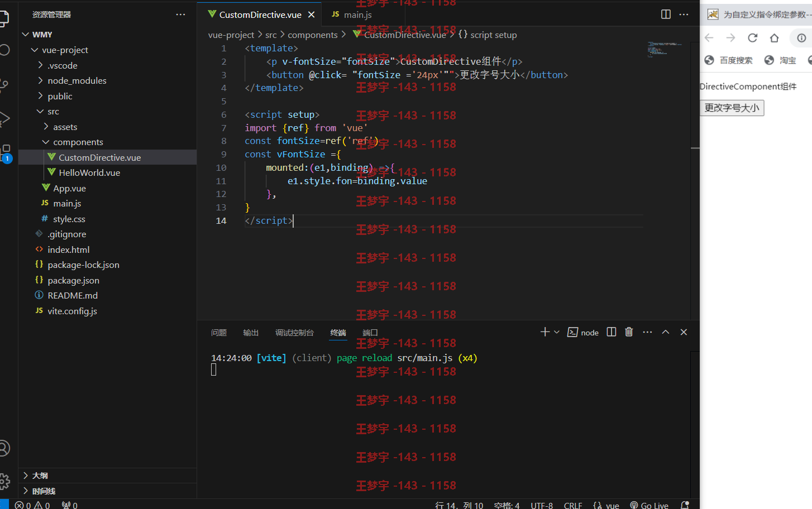
Task: Open vite.config.js in the explorer
Action: coord(108,311)
